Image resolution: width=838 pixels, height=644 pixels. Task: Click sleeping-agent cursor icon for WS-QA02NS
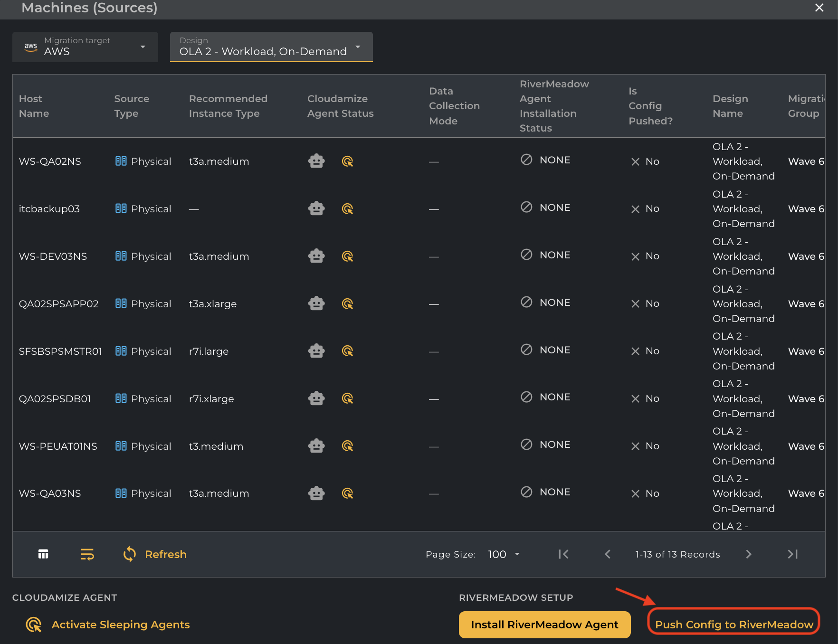coord(348,161)
